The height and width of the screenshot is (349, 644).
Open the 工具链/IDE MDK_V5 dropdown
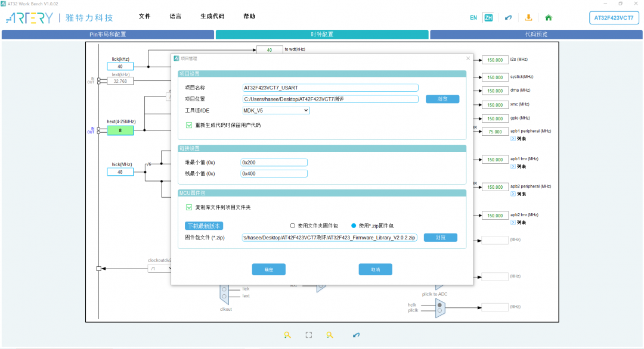click(x=276, y=110)
